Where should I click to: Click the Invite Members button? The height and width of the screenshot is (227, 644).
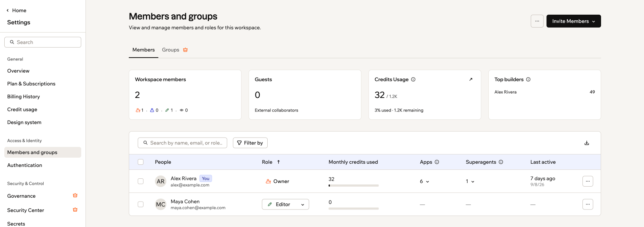click(574, 21)
